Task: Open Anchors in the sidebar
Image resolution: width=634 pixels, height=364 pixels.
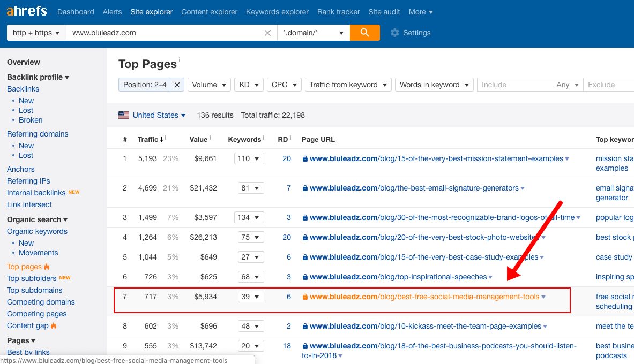Action: click(20, 169)
